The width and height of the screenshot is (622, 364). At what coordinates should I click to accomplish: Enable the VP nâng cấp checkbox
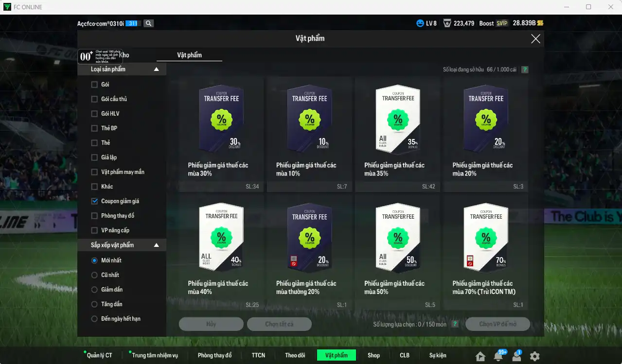point(94,230)
